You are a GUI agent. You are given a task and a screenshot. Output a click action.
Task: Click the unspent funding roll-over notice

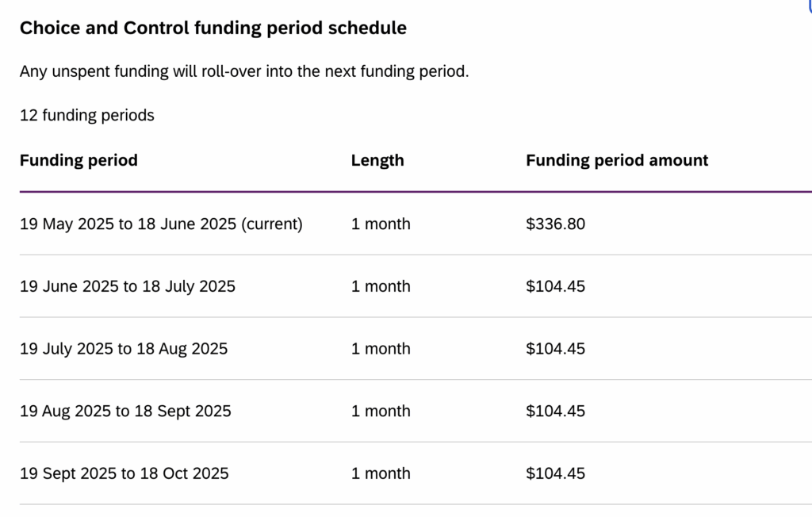[244, 71]
